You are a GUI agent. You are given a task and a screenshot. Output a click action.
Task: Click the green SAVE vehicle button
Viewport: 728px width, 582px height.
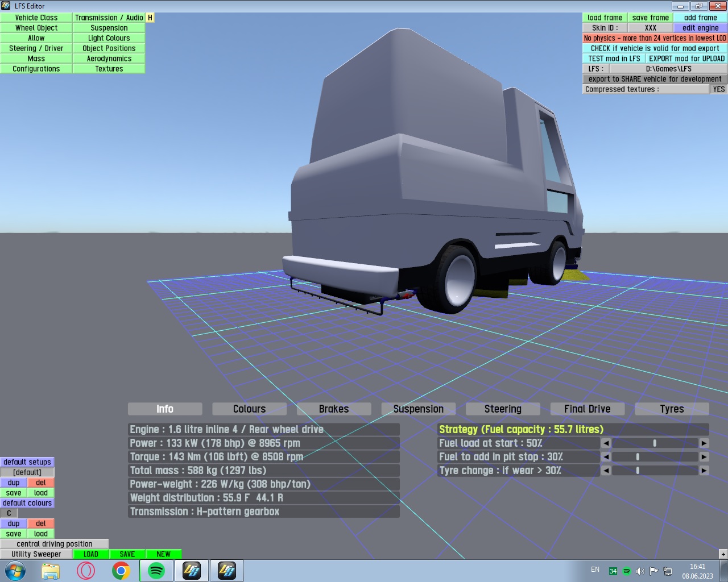[x=127, y=554]
